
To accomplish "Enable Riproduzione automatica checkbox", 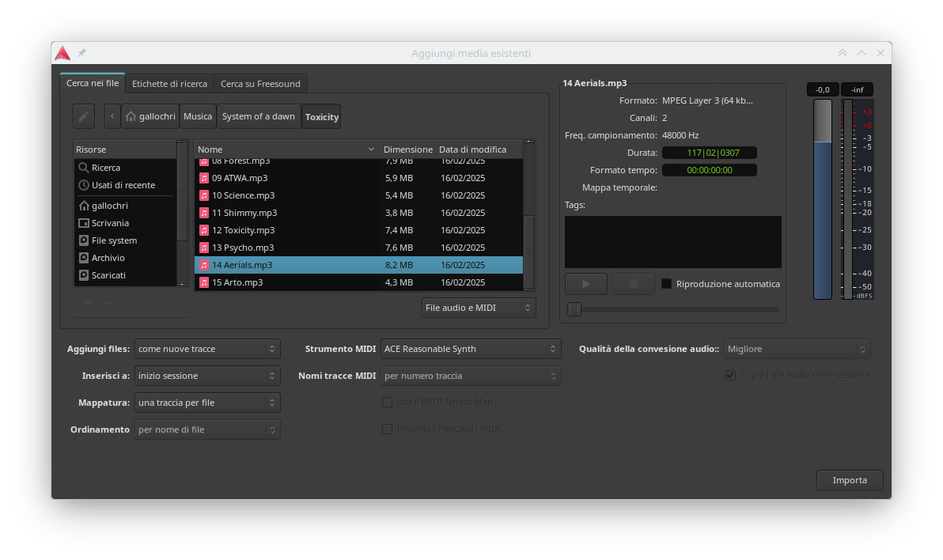I will (666, 284).
